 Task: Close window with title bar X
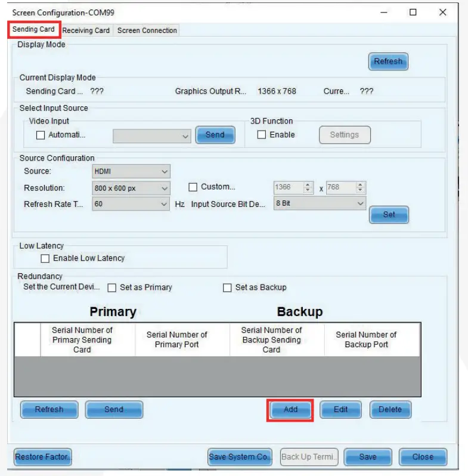point(442,13)
